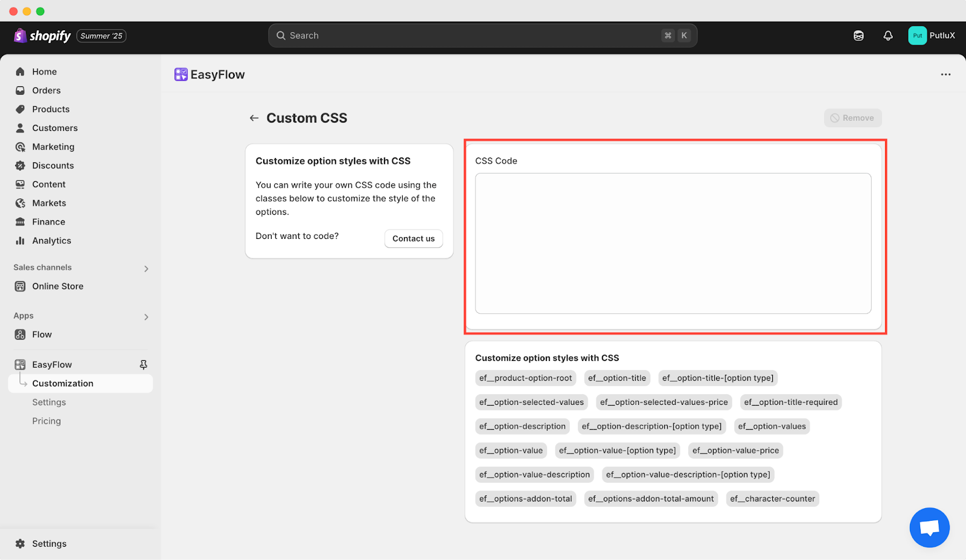Open the Sidekick assistant icon in top bar
Screen dimensions: 966x560
(859, 36)
